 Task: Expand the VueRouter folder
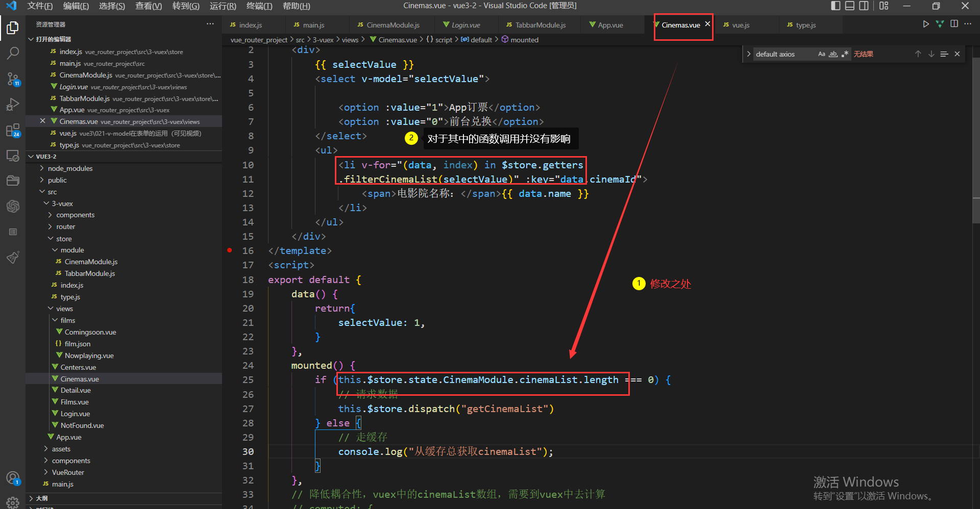tap(68, 472)
